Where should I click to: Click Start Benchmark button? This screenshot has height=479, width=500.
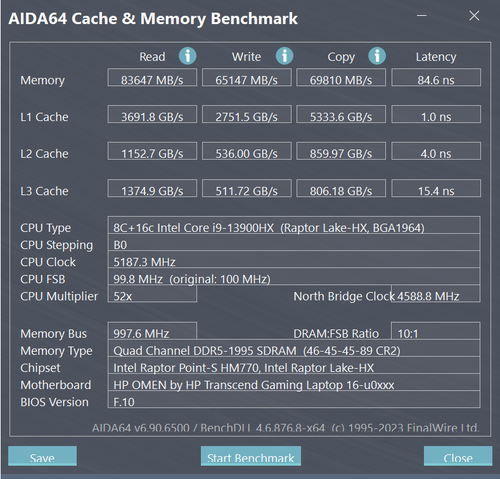coord(251,456)
